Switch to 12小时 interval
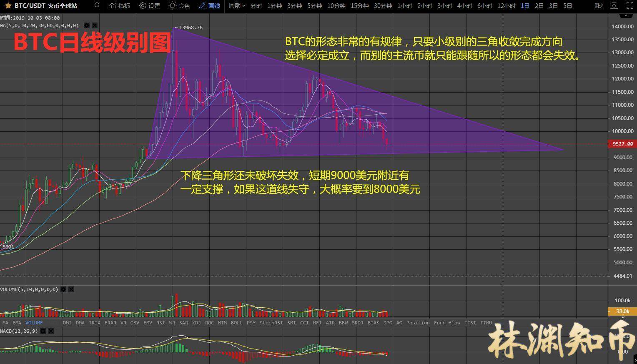 pos(506,6)
